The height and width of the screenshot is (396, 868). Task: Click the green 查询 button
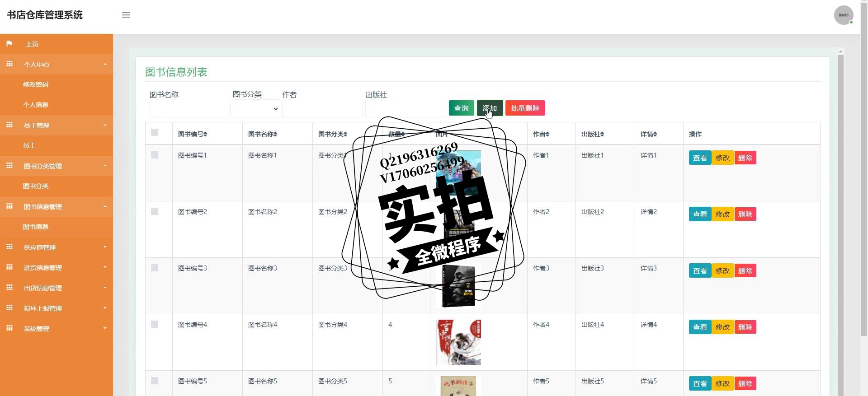click(x=461, y=108)
